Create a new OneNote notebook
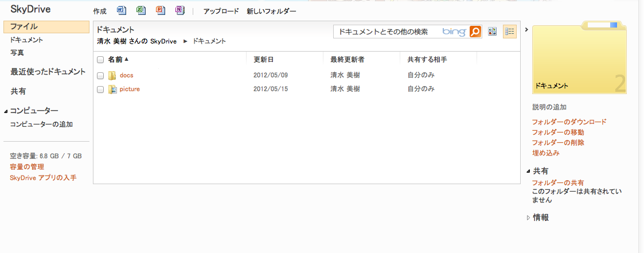 click(x=180, y=11)
